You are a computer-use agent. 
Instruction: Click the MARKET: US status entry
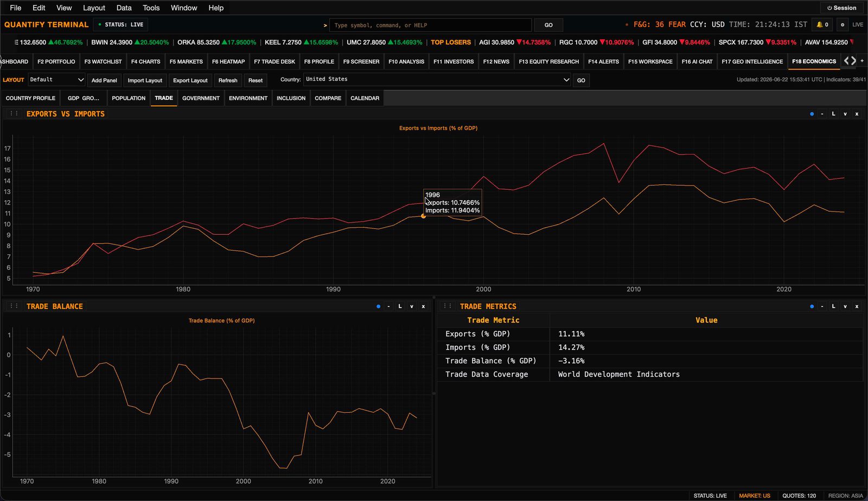(x=754, y=496)
